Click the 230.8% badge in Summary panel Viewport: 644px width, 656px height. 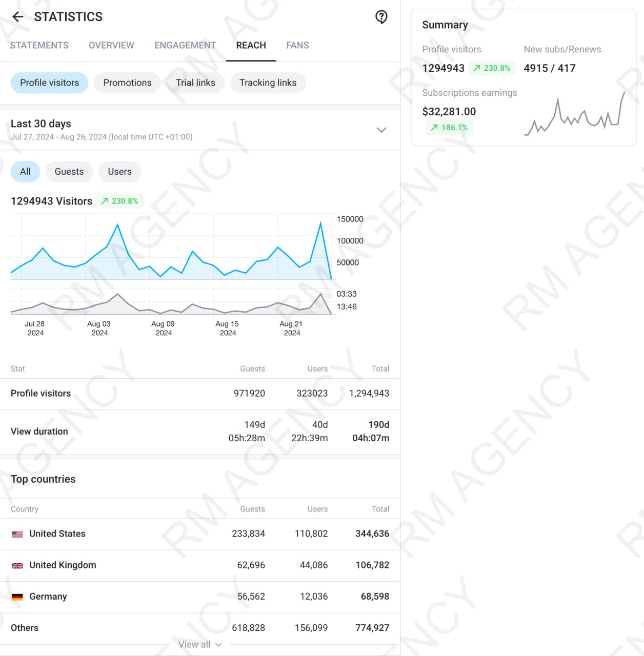(x=492, y=68)
